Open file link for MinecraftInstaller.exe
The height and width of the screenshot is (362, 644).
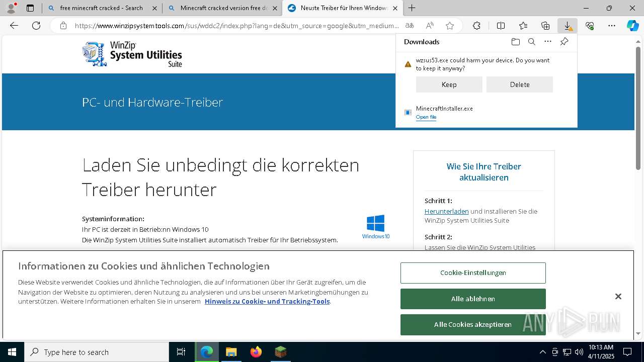coord(426,117)
